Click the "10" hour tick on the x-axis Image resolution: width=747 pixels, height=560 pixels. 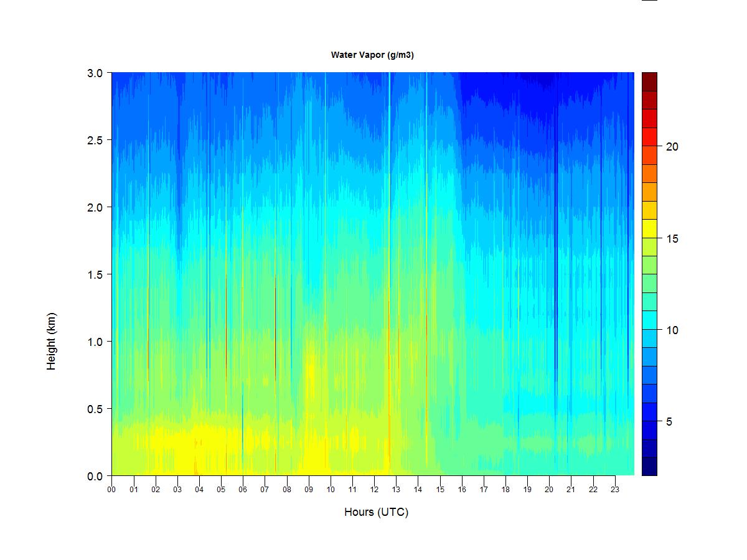click(x=331, y=490)
